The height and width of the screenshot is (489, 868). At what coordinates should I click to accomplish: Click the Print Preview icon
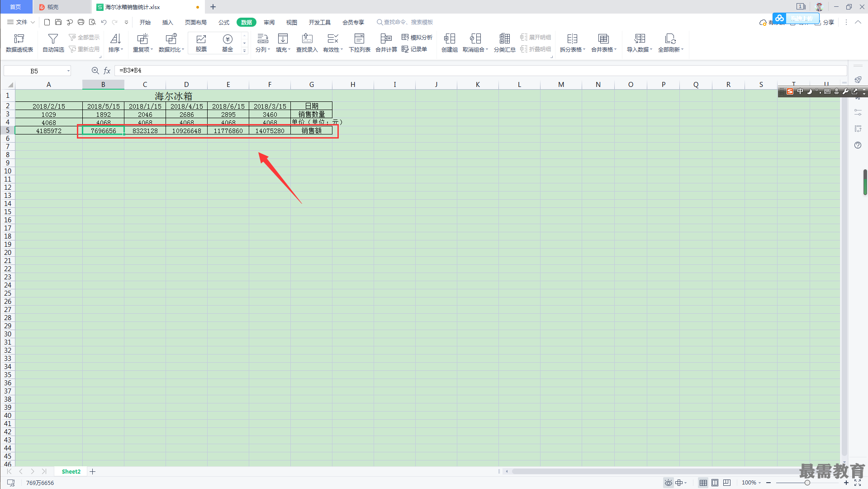pyautogui.click(x=92, y=22)
